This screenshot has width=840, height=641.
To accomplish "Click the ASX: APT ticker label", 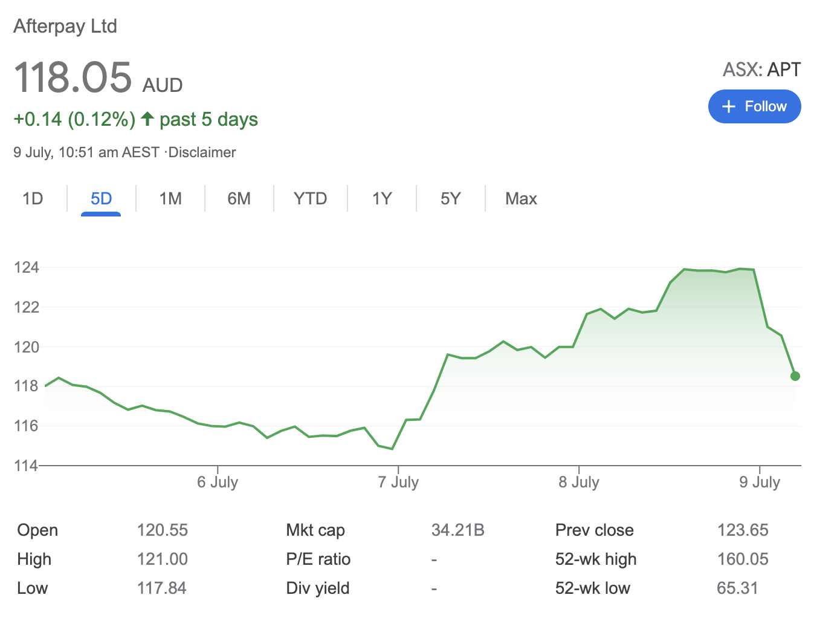I will (x=761, y=70).
